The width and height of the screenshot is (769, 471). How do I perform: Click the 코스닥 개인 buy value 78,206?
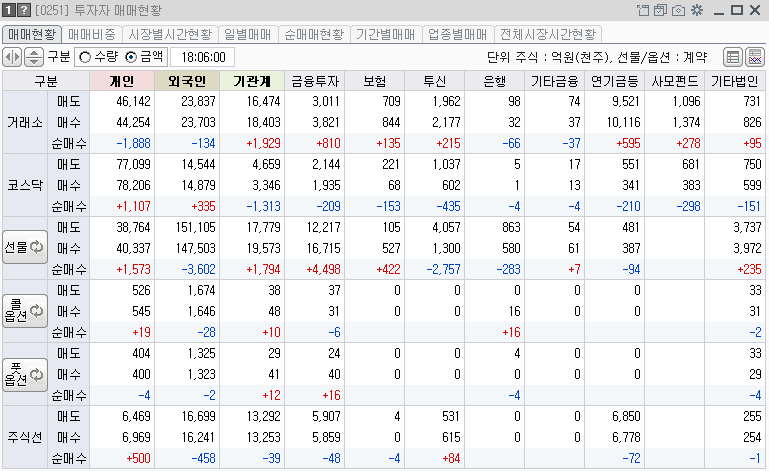(133, 185)
